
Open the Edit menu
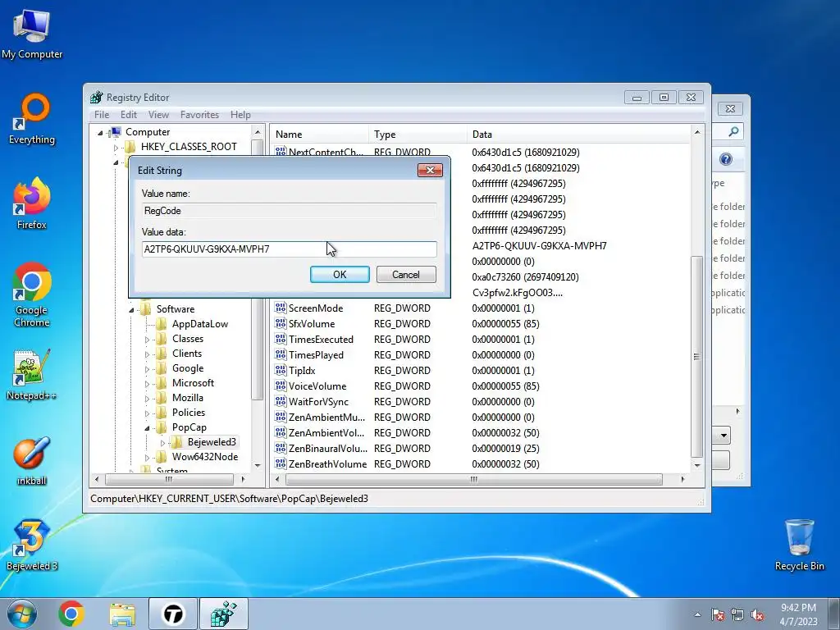[x=129, y=115]
